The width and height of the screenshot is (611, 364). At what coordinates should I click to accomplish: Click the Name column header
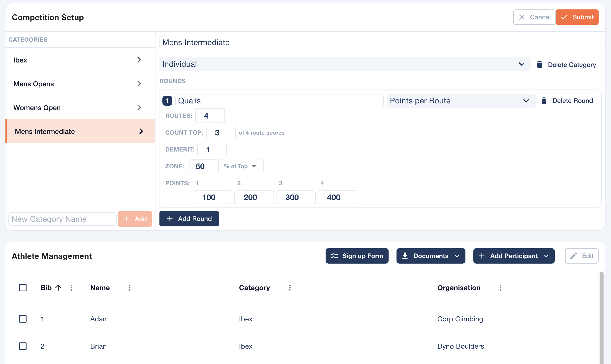coord(100,288)
